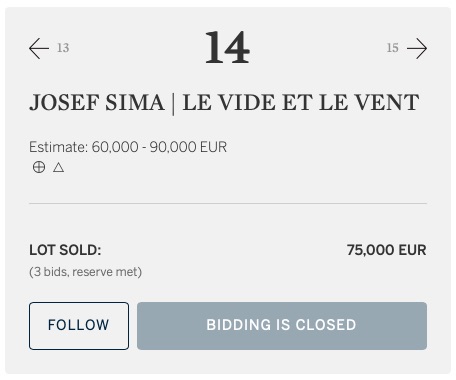Click the artist name Josef Sima
Viewport: 456px width, 380px height.
pyautogui.click(x=97, y=102)
